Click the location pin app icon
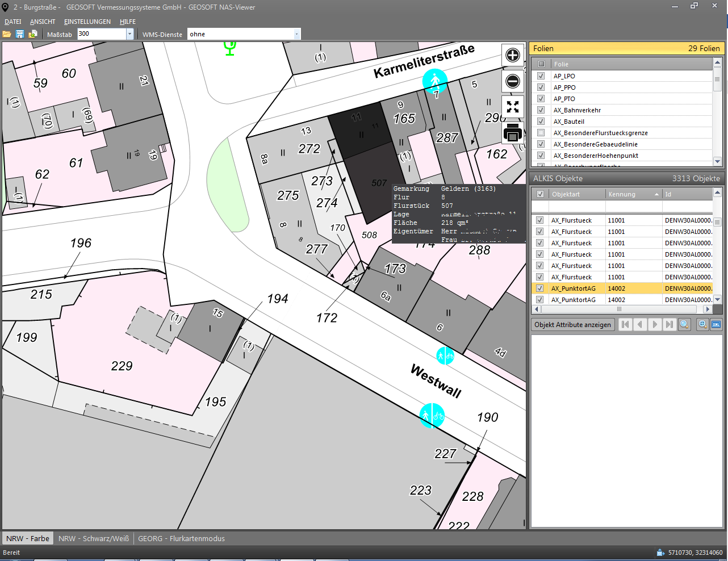Screen dimensions: 728x561 coord(6,7)
